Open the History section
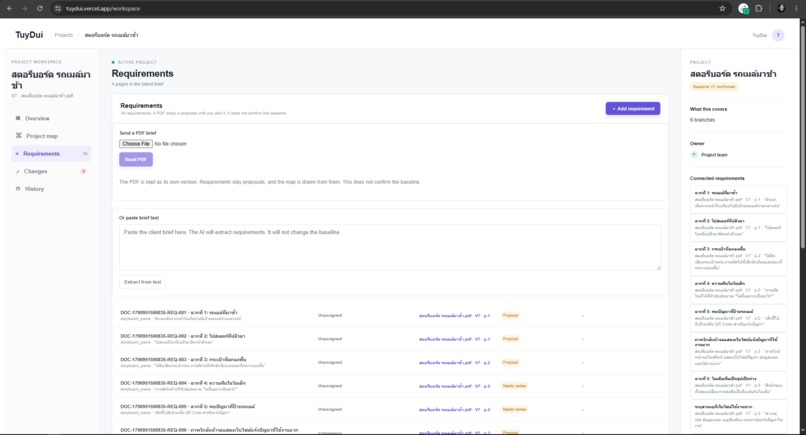The height and width of the screenshot is (435, 806). coord(51,189)
